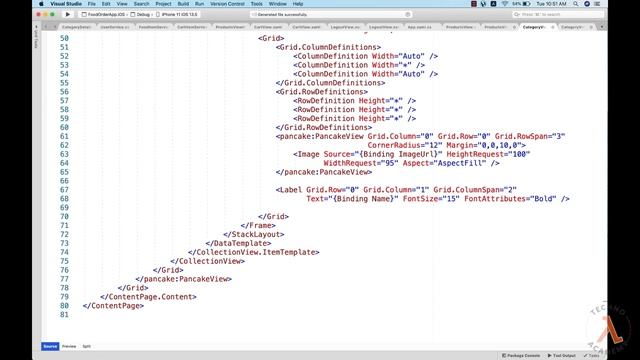The width and height of the screenshot is (640, 360).
Task: Close the active CategoryView tab
Action: pyautogui.click(x=553, y=27)
